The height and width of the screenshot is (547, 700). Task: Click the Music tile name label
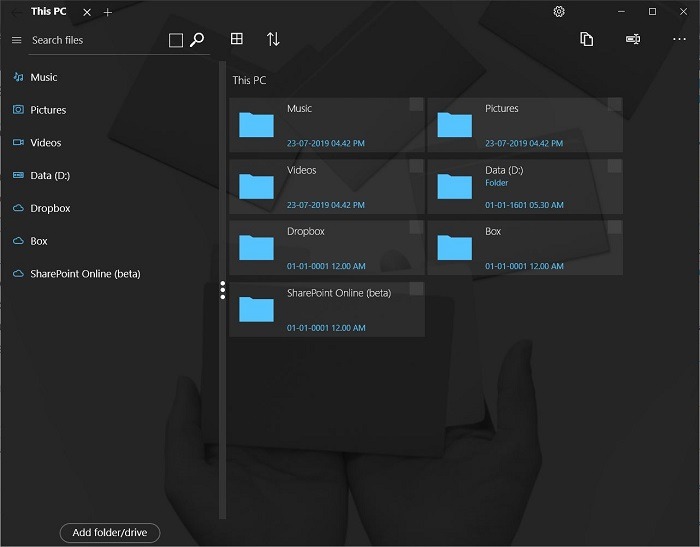point(299,109)
